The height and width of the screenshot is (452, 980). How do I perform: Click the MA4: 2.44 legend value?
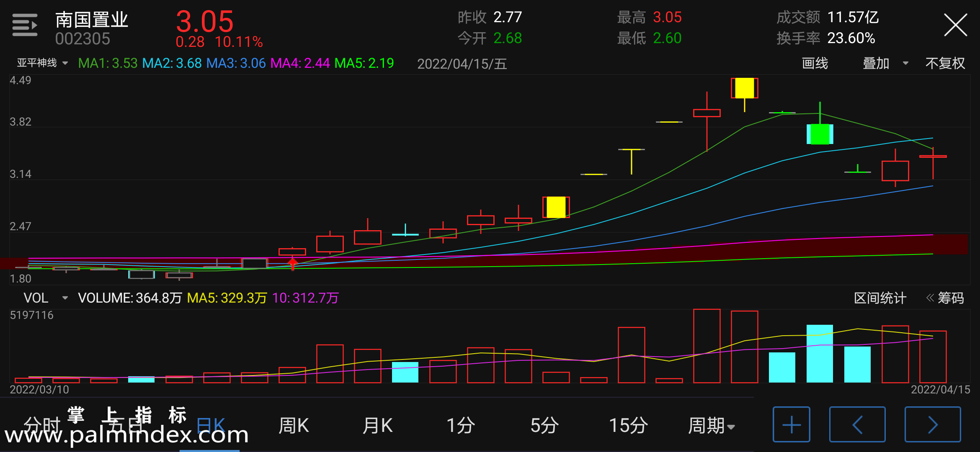300,63
